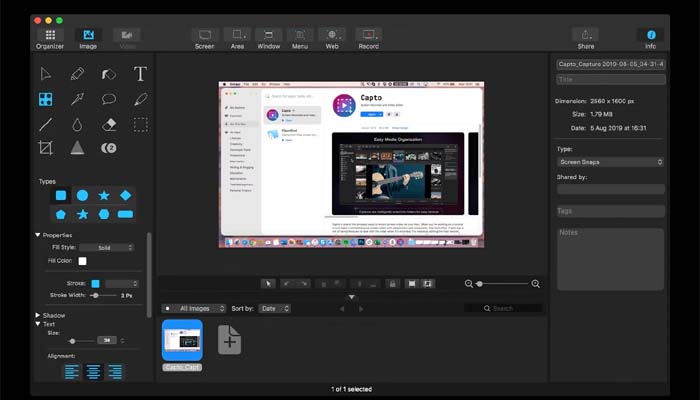Click the add new file icon
The width and height of the screenshot is (700, 400).
tap(229, 340)
